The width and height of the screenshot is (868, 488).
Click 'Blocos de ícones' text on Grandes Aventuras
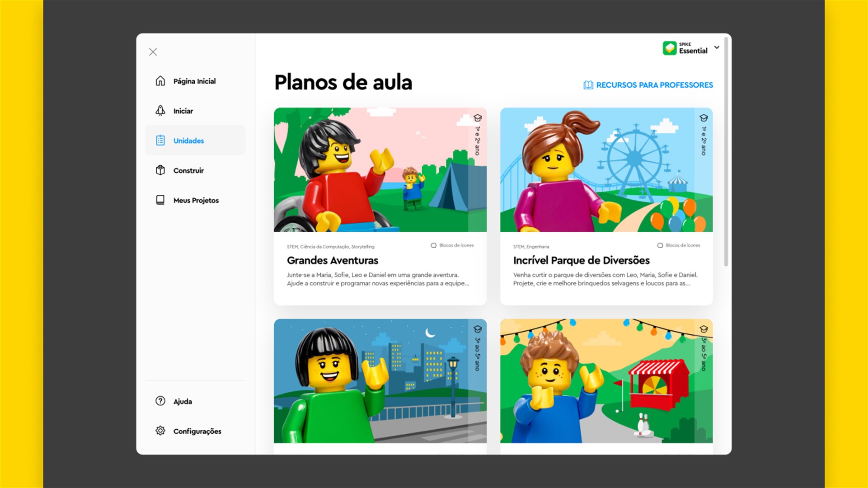(x=456, y=245)
